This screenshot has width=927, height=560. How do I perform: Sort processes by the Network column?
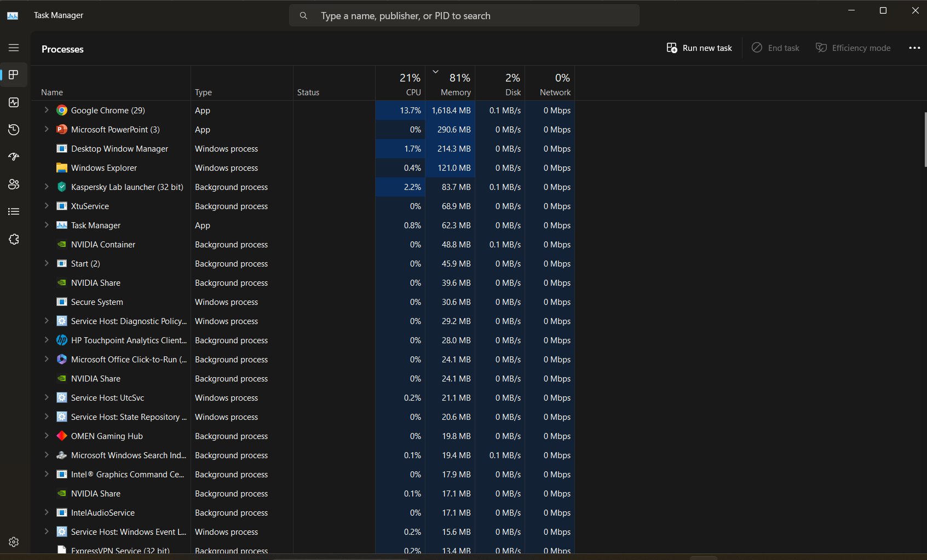click(550, 84)
